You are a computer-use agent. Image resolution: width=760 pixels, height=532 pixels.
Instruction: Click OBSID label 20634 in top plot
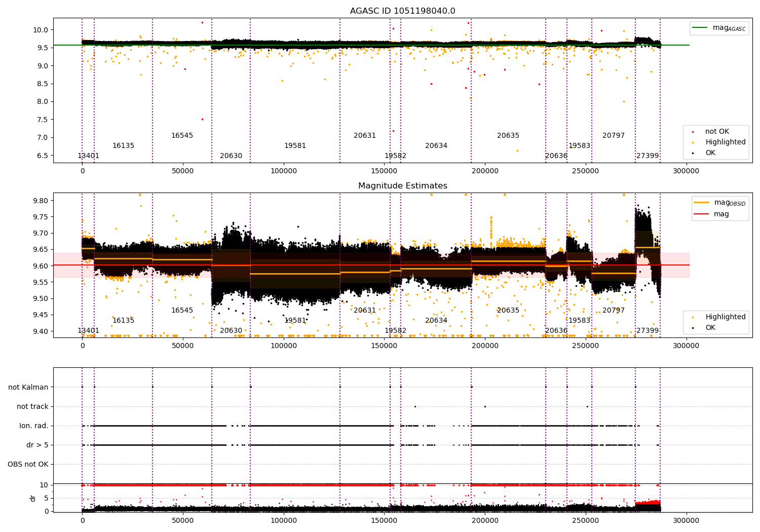click(x=436, y=145)
